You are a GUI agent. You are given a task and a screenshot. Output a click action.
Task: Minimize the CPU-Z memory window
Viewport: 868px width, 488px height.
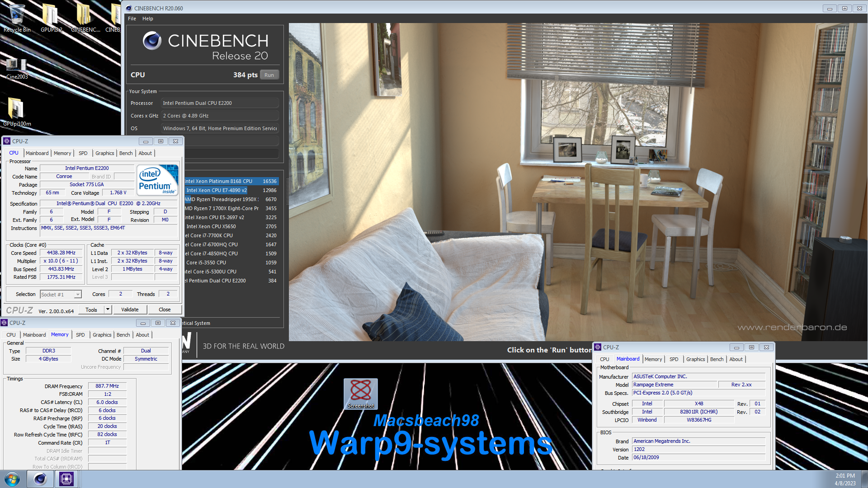(143, 323)
